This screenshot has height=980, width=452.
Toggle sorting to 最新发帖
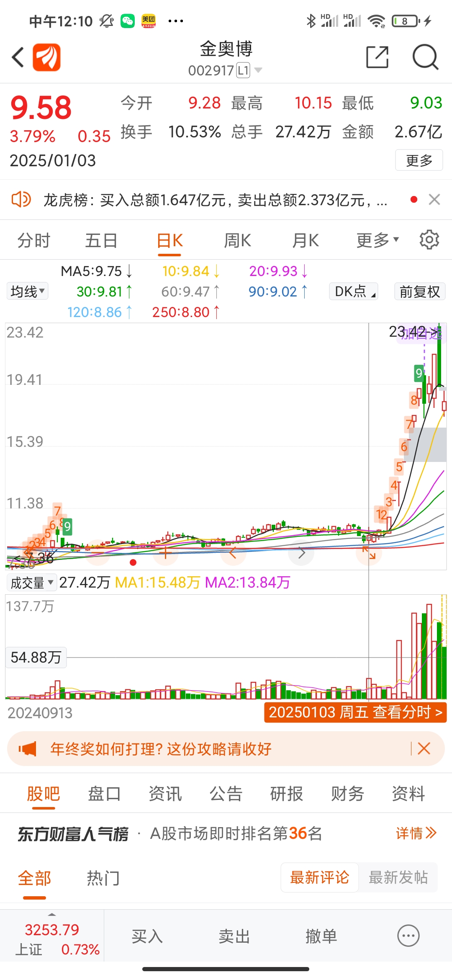(x=398, y=877)
